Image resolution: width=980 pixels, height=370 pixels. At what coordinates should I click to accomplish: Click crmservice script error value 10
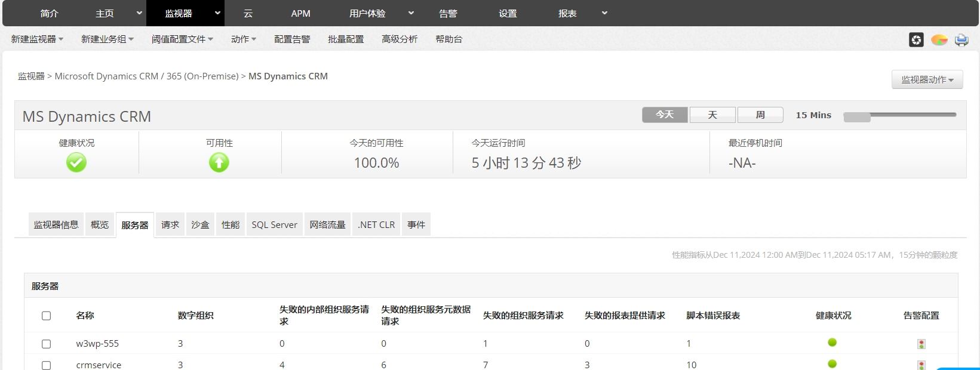coord(692,365)
